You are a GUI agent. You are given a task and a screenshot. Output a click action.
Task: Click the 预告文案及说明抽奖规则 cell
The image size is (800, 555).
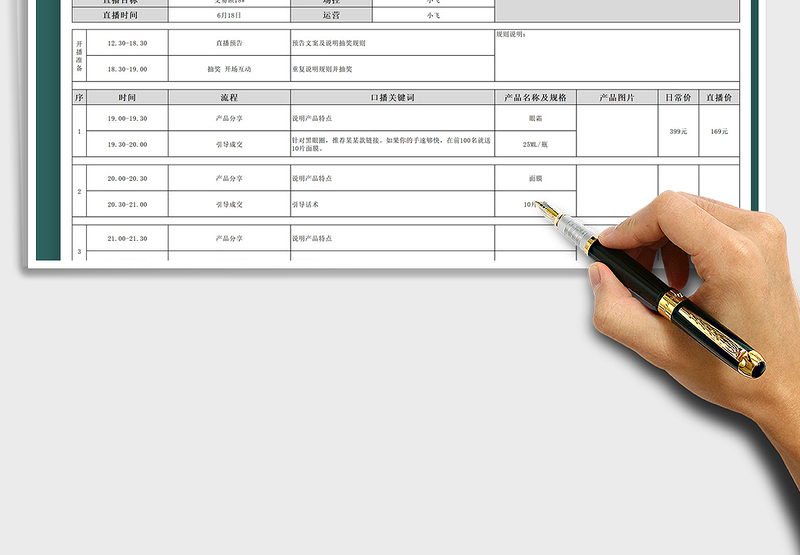click(392, 43)
